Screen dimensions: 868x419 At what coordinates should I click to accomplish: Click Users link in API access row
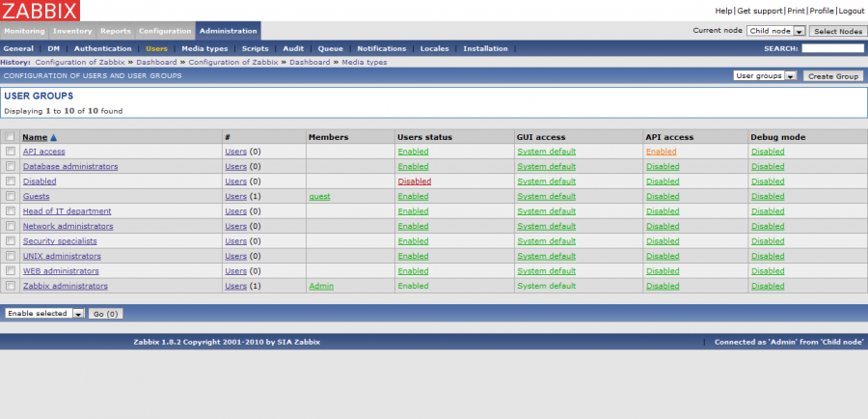236,152
